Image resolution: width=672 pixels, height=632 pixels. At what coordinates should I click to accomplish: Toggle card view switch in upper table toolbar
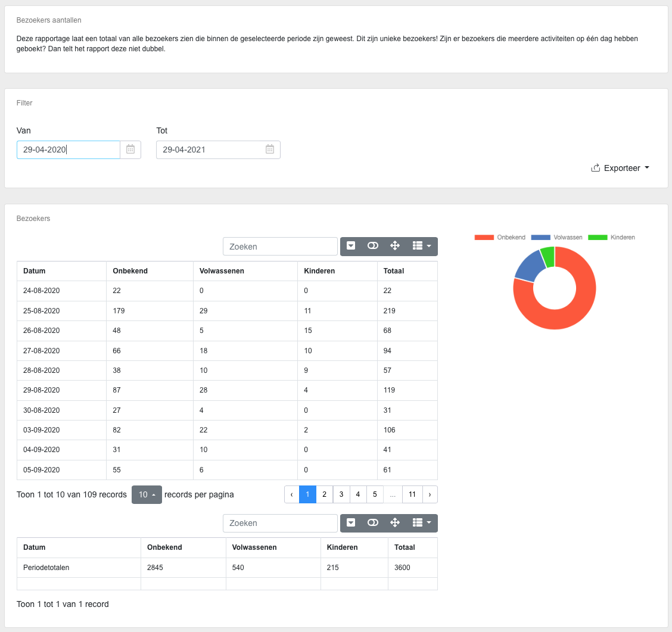click(x=373, y=246)
